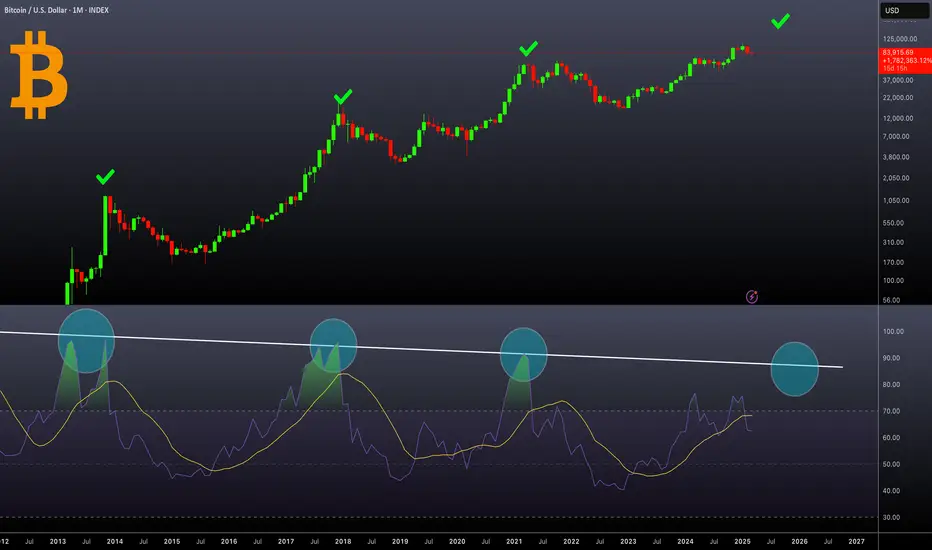
Task: Click the purple lightning bolt icon
Action: pyautogui.click(x=752, y=297)
